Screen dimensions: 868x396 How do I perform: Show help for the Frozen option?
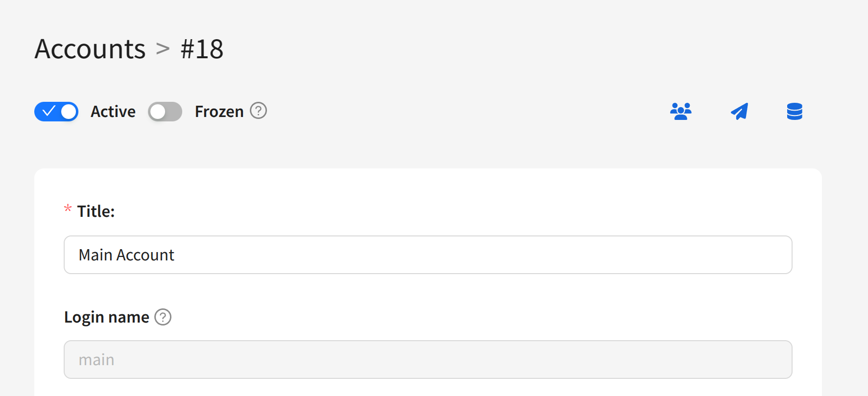point(259,111)
